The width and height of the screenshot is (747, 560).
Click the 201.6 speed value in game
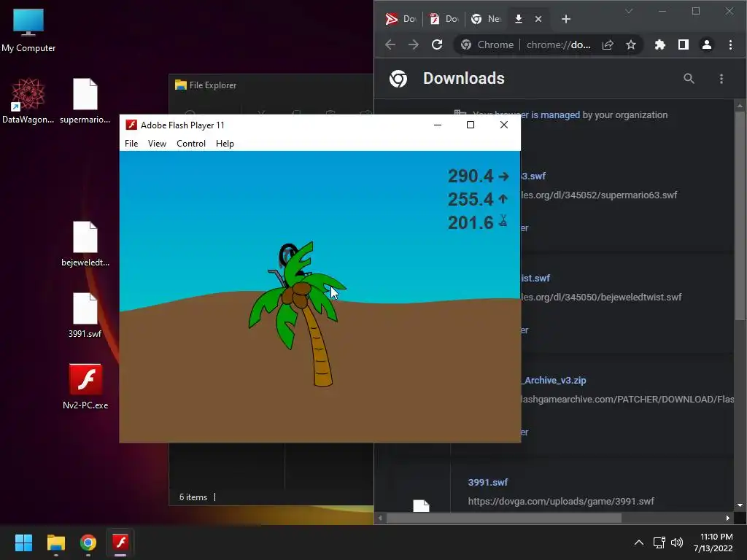pyautogui.click(x=471, y=222)
